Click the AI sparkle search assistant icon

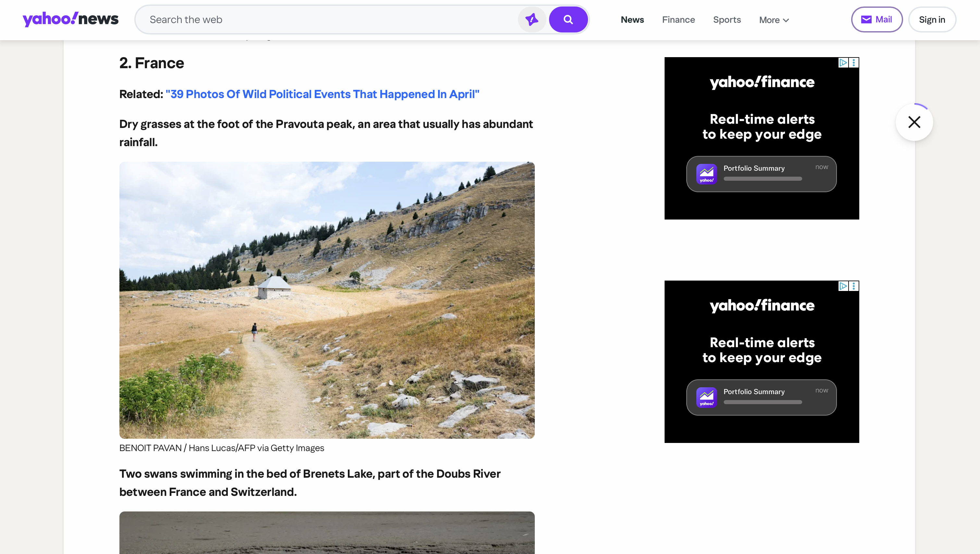[x=532, y=19]
